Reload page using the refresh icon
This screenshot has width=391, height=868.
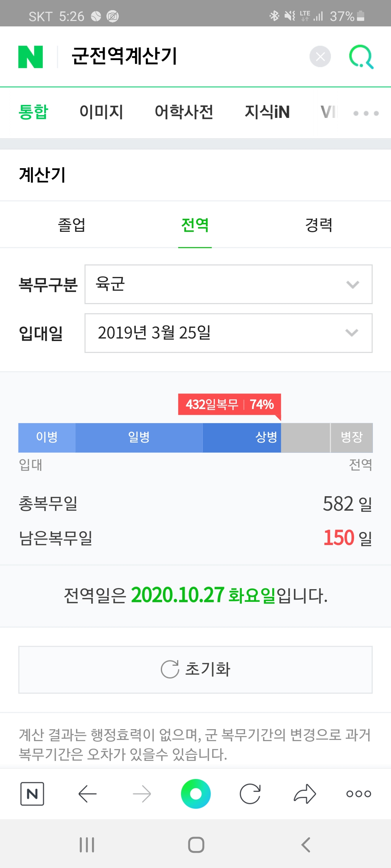click(x=250, y=793)
